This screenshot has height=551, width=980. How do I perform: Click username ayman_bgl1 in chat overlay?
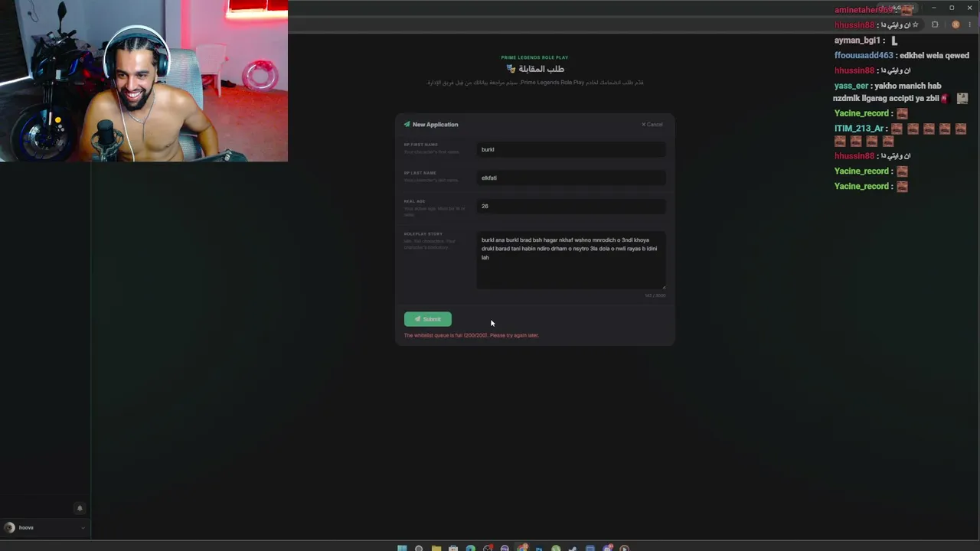857,41
